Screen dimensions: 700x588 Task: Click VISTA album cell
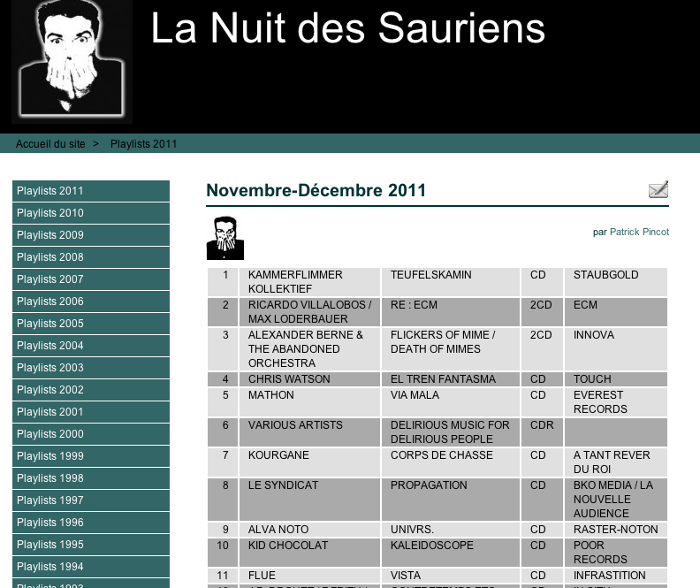tap(451, 575)
